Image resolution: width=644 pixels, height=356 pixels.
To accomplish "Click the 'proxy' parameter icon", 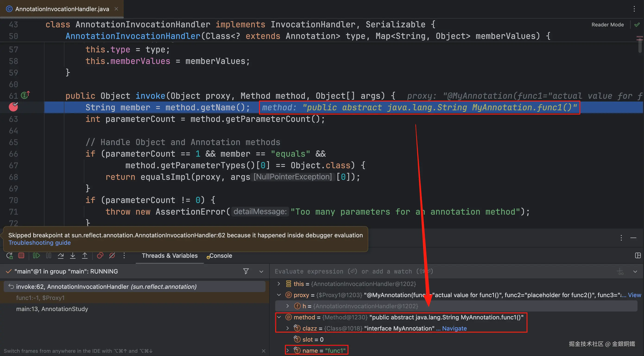I will tap(288, 295).
